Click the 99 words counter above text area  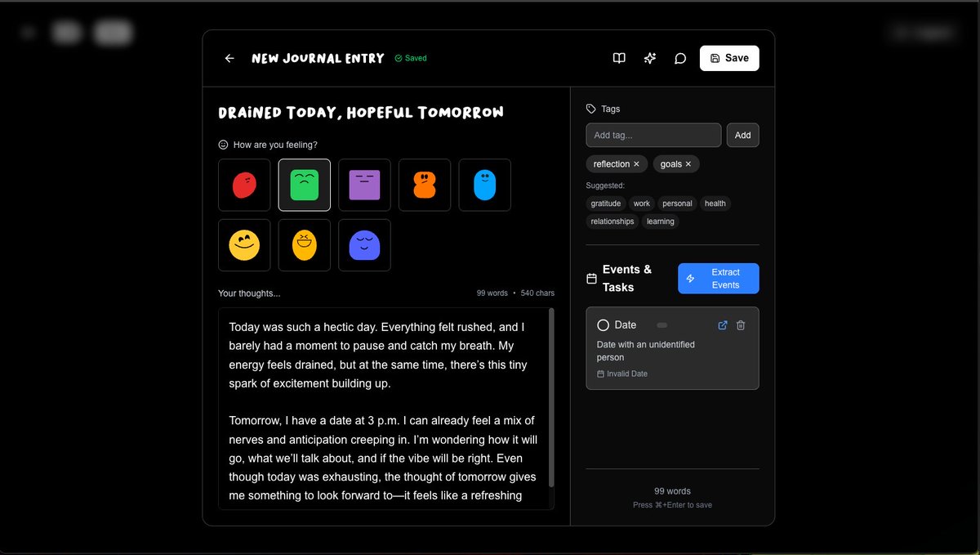click(x=492, y=293)
